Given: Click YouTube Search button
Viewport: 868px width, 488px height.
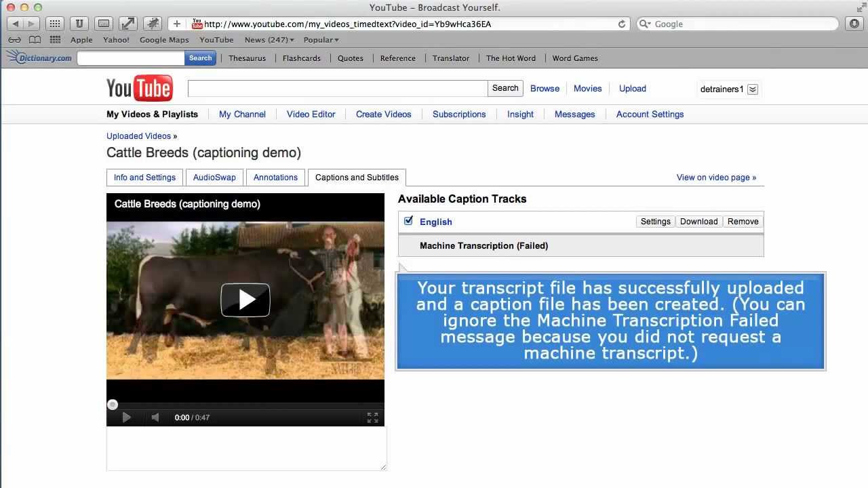Looking at the screenshot, I should click(505, 88).
